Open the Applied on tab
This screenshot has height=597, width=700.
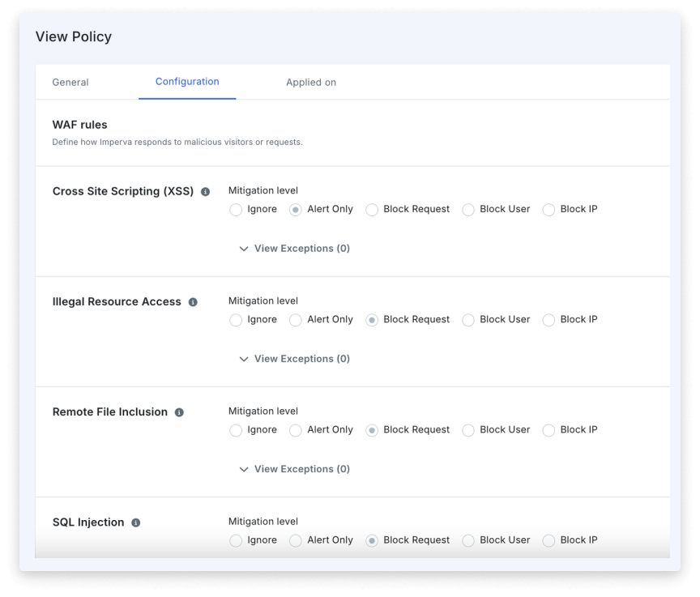coord(310,82)
